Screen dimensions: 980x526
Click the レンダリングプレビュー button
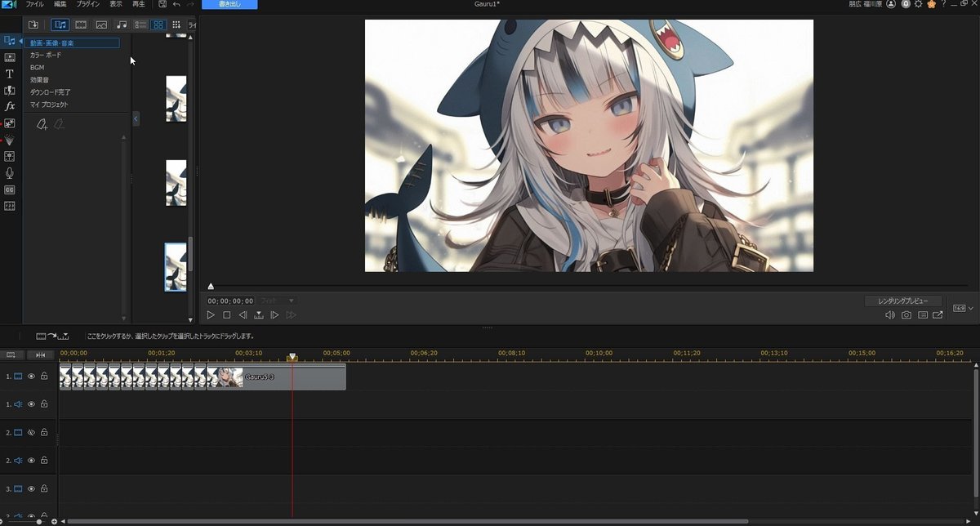(x=903, y=301)
